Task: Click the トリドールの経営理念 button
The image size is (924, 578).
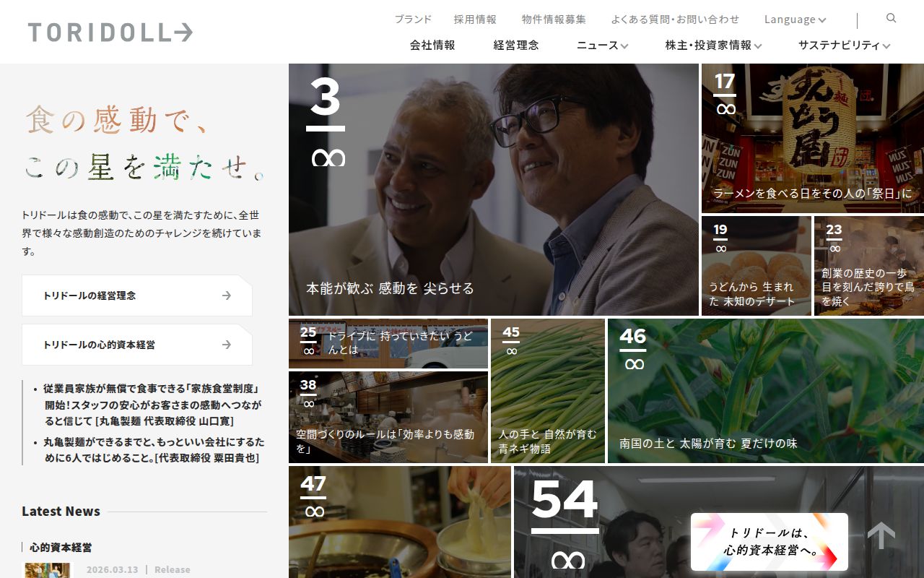Action: point(137,296)
